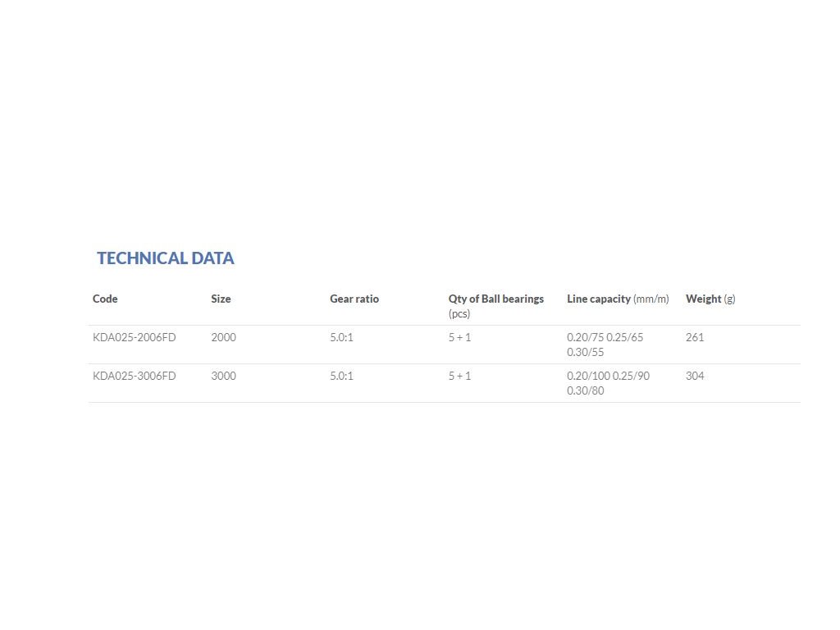This screenshot has height=630, width=840.
Task: Click the weight value 304
Action: 695,376
